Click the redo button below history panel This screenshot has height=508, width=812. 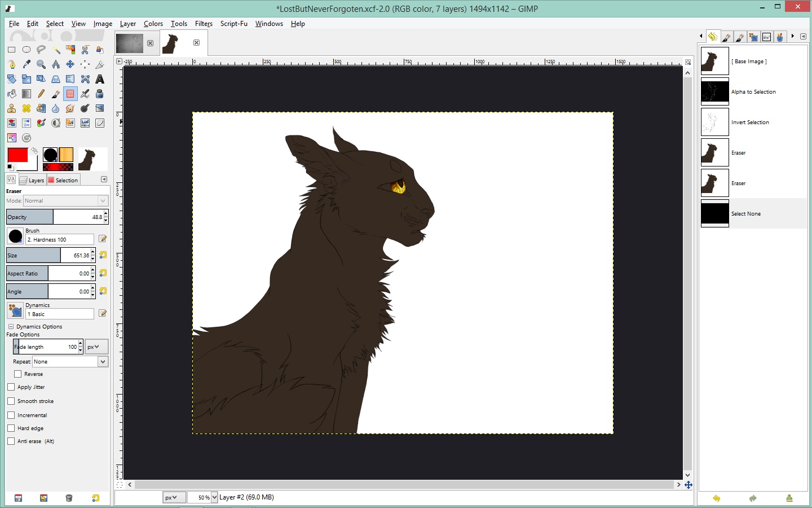(753, 498)
